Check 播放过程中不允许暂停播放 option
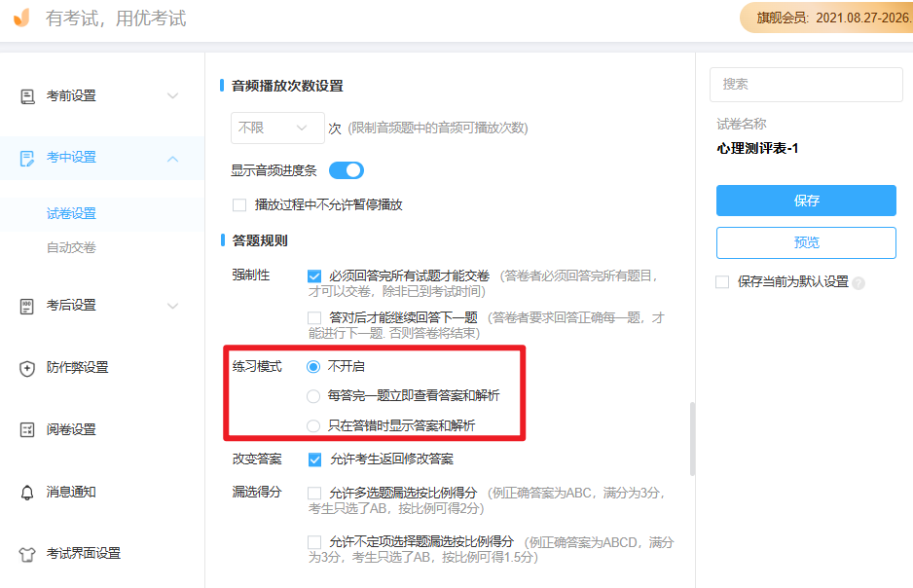This screenshot has height=588, width=913. tap(239, 205)
